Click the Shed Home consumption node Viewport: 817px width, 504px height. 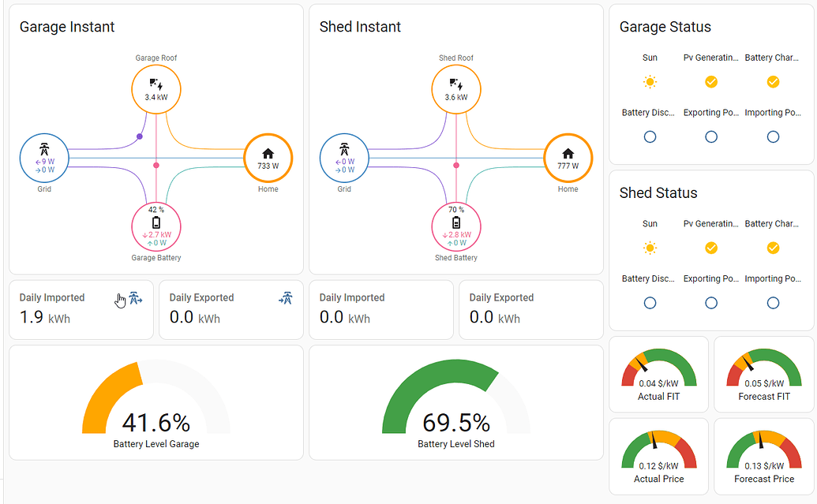[568, 159]
